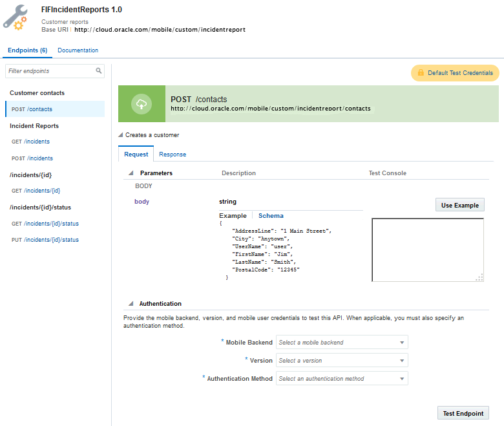Click the "UserName": "user" example line

coord(262,246)
